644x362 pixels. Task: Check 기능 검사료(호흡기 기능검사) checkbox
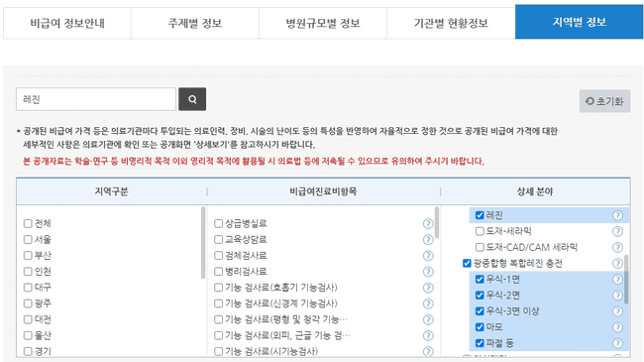(219, 288)
